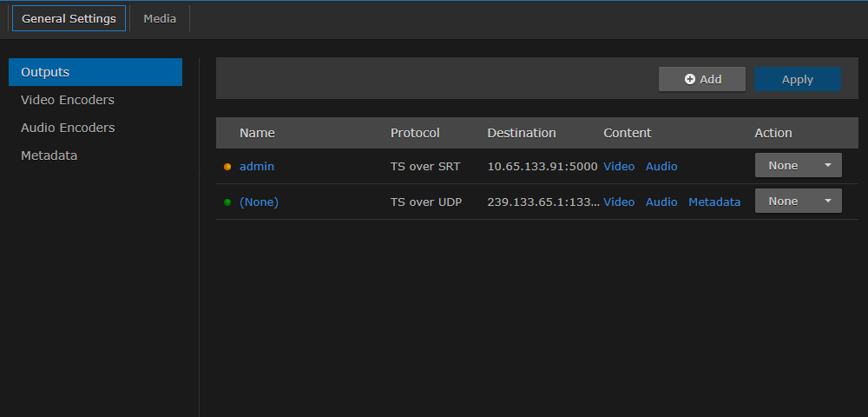Open the (None) output link
Screen dimensions: 868x417
pyautogui.click(x=259, y=202)
